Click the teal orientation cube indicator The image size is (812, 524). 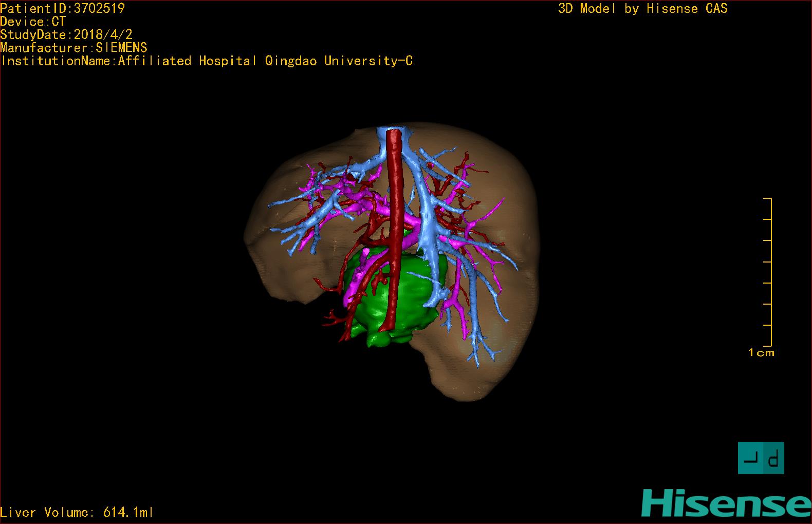tap(761, 458)
